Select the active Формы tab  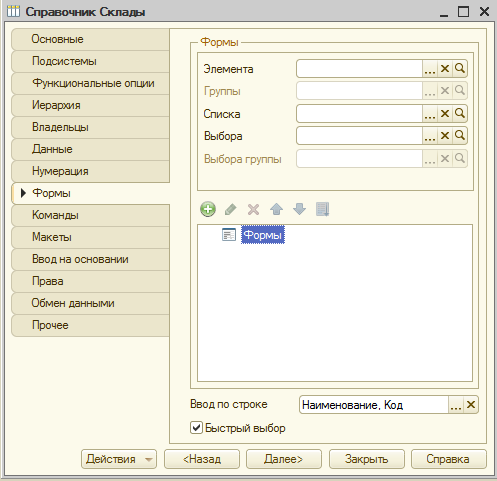click(x=90, y=193)
